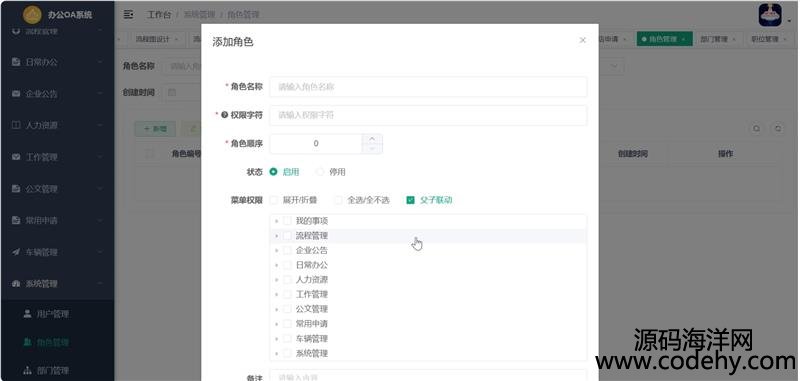This screenshot has height=381, width=800.
Task: Toggle the 展开/折叠 checkbox
Action: [274, 200]
